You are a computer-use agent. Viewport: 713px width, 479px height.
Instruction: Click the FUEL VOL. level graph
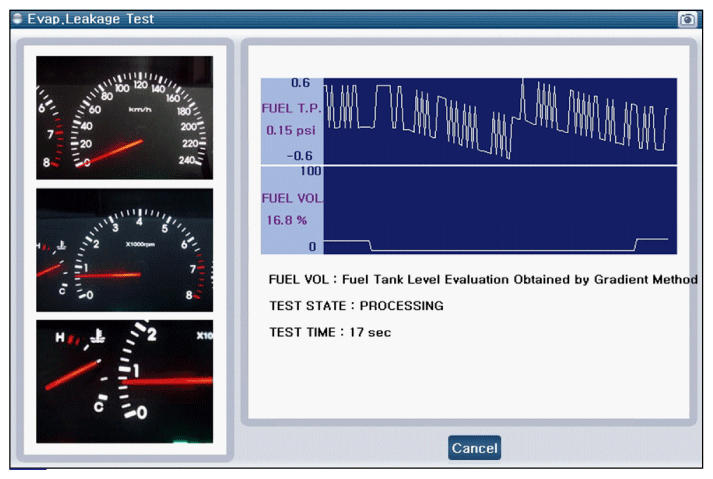pos(499,211)
